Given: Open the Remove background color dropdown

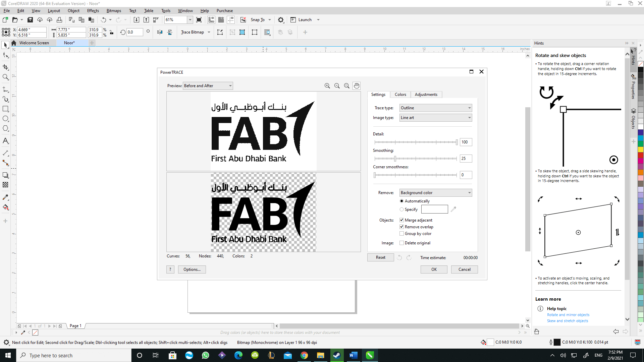Looking at the screenshot, I should [436, 193].
